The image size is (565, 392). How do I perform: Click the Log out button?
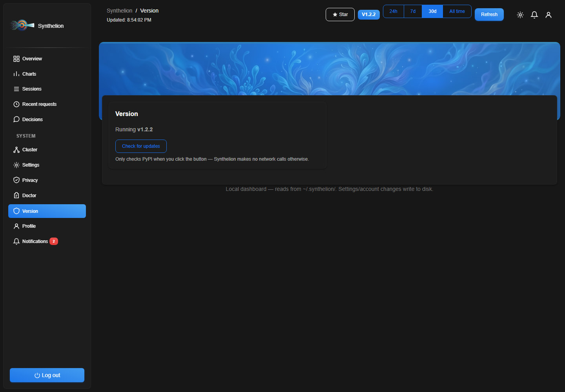click(47, 375)
